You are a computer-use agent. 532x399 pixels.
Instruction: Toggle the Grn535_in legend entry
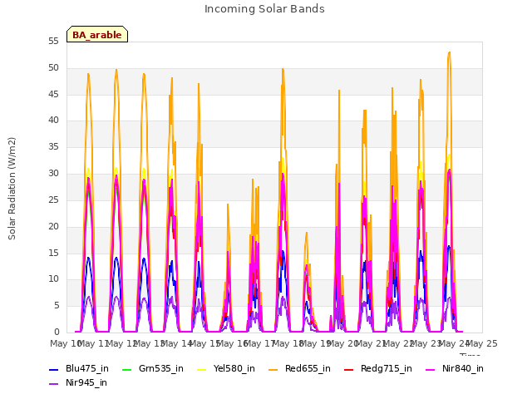click(x=153, y=368)
